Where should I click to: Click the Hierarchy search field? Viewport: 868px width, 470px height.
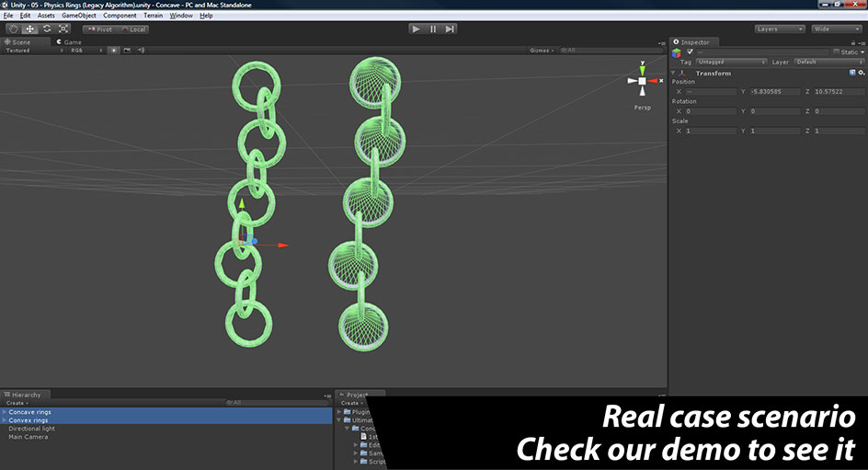pos(278,403)
